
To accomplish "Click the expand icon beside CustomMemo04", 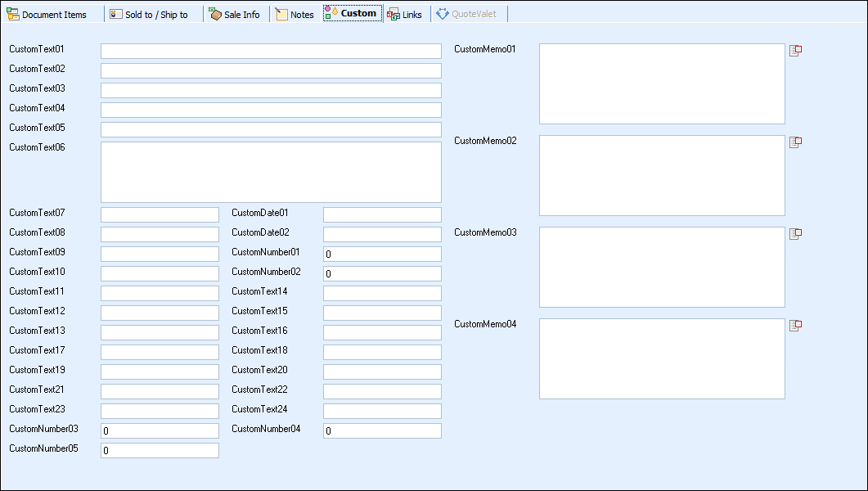I will pyautogui.click(x=795, y=326).
